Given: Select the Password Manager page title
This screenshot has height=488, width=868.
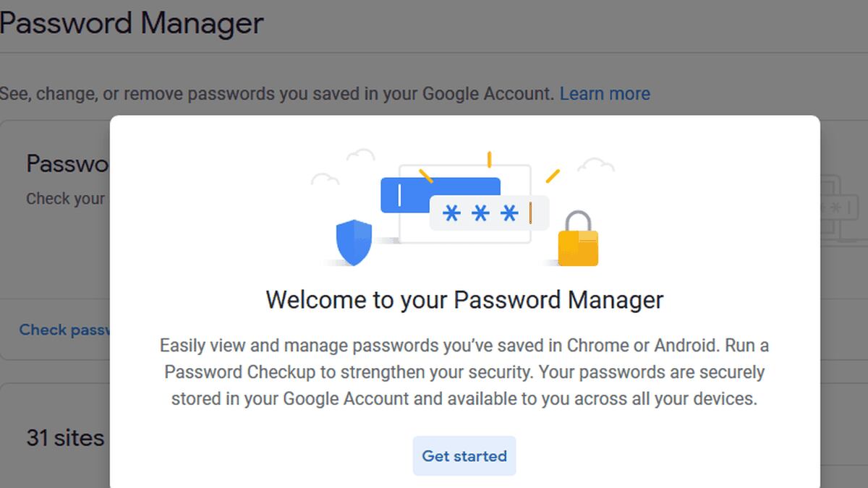Looking at the screenshot, I should click(132, 23).
